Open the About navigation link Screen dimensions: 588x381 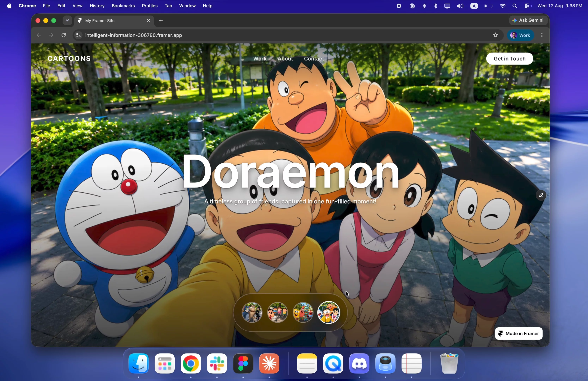[285, 59]
